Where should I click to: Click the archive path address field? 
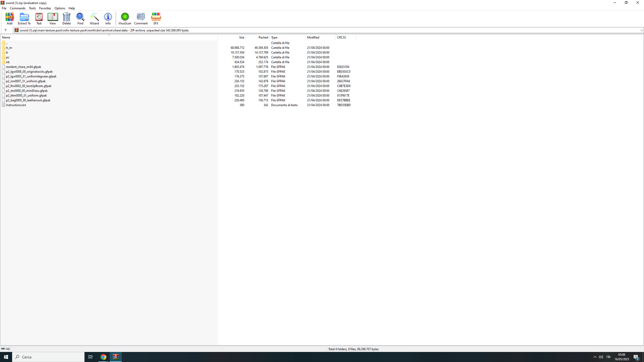click(329, 30)
